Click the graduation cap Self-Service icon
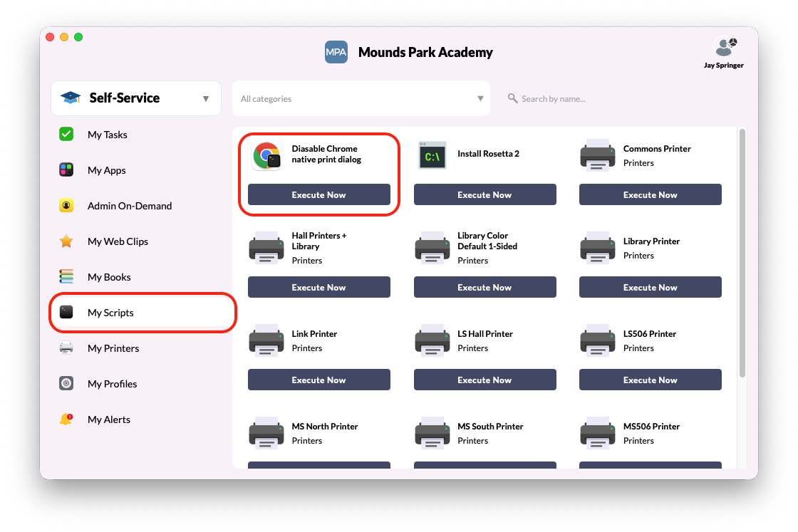The height and width of the screenshot is (532, 798). (x=71, y=98)
